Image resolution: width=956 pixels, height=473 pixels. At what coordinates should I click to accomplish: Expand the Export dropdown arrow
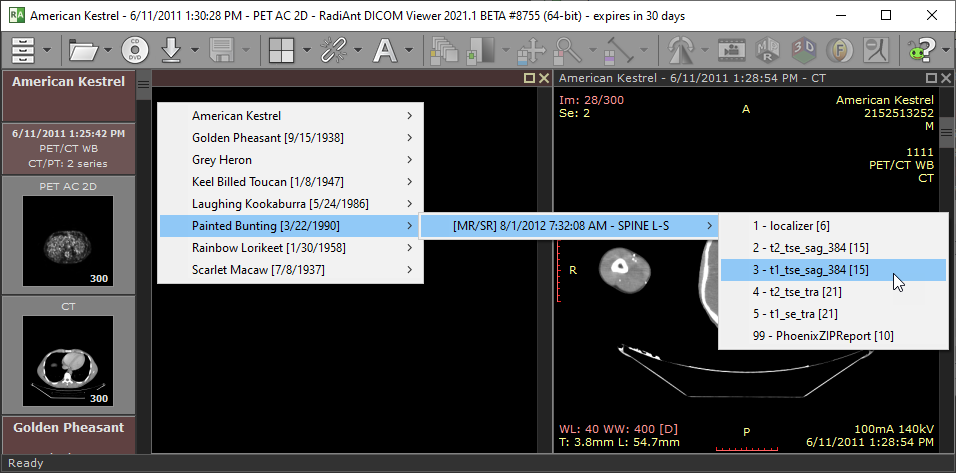tap(194, 50)
